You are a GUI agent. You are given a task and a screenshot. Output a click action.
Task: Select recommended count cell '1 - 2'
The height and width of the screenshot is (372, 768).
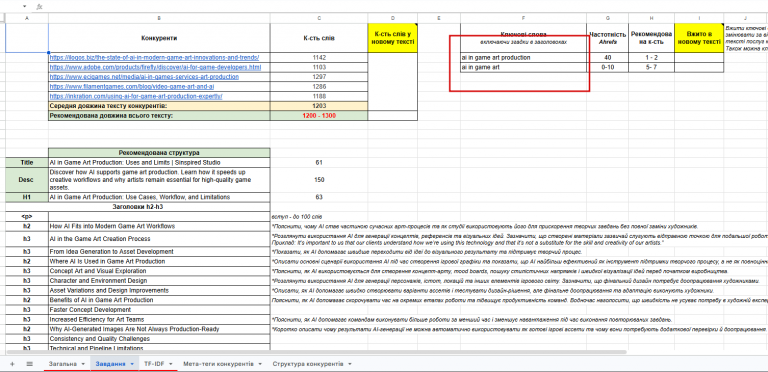(x=651, y=57)
